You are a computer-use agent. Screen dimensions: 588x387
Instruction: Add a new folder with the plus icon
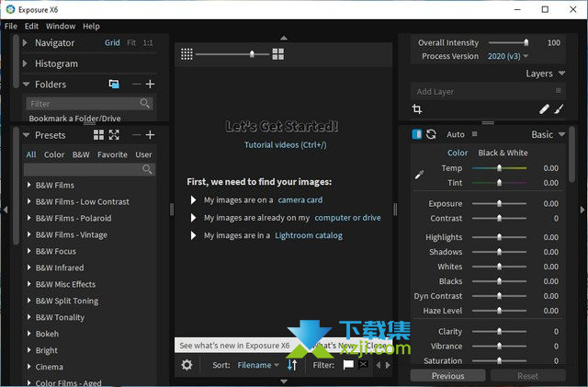(x=150, y=84)
